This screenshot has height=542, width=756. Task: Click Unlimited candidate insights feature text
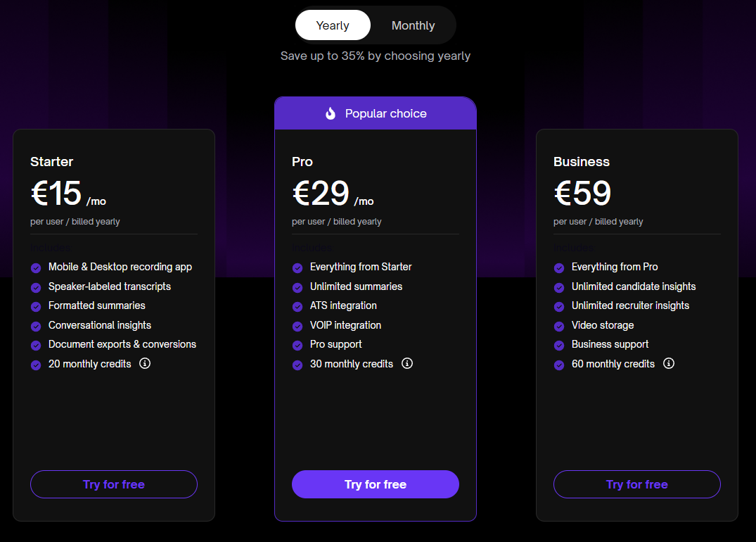633,286
